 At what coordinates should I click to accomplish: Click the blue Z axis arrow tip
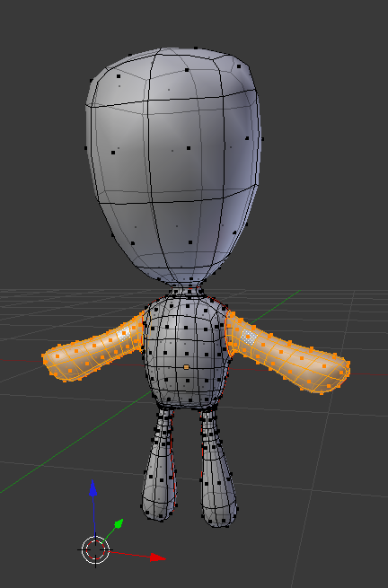[x=93, y=488]
